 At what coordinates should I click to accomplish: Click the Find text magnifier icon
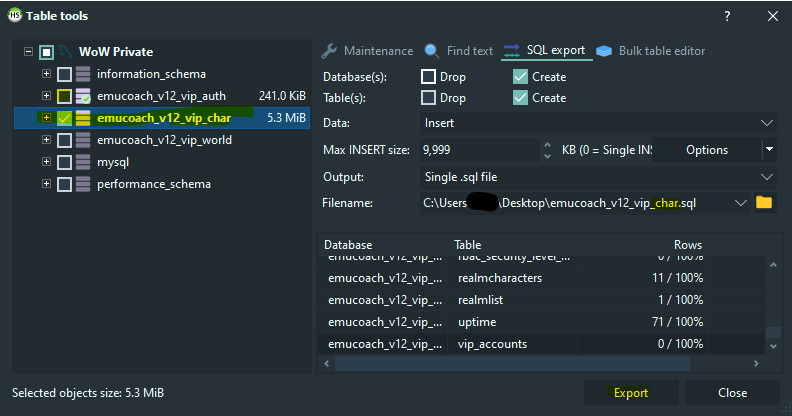point(432,51)
